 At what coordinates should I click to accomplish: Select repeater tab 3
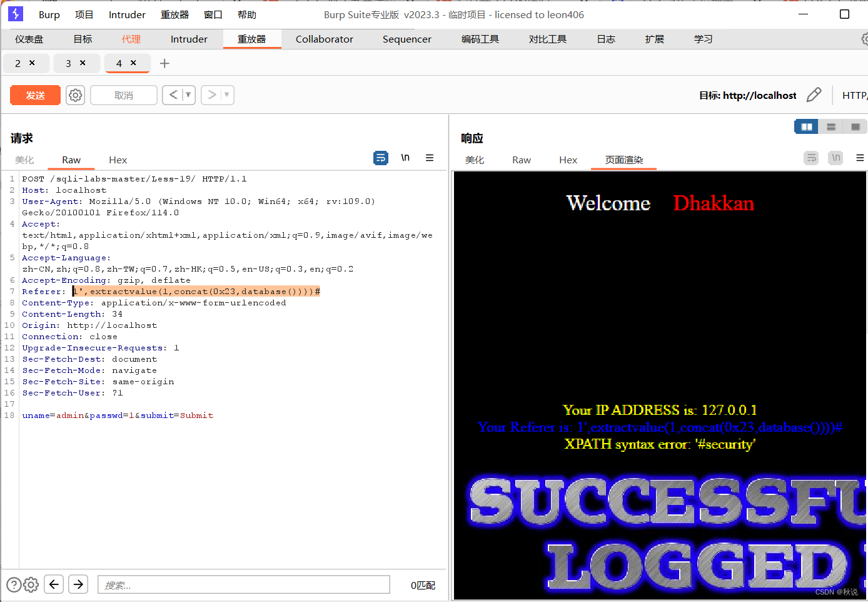coord(68,63)
